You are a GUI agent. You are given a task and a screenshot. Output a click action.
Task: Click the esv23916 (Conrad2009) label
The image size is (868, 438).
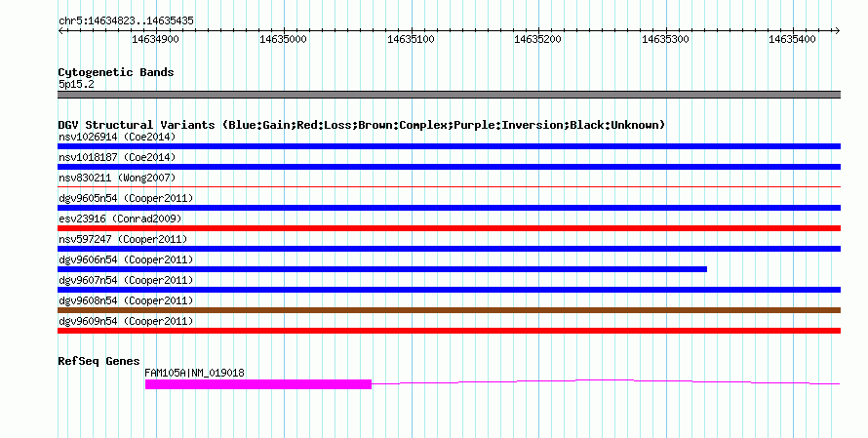pyautogui.click(x=120, y=219)
